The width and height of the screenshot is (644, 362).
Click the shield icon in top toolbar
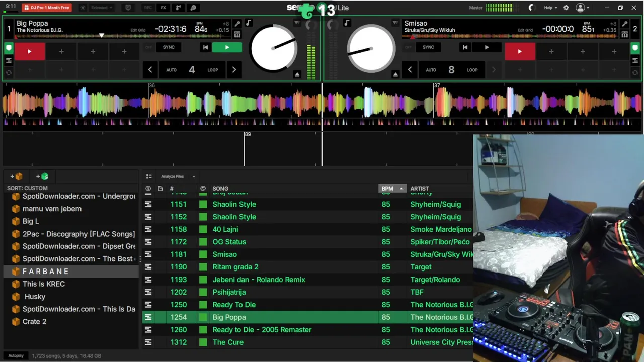click(128, 8)
